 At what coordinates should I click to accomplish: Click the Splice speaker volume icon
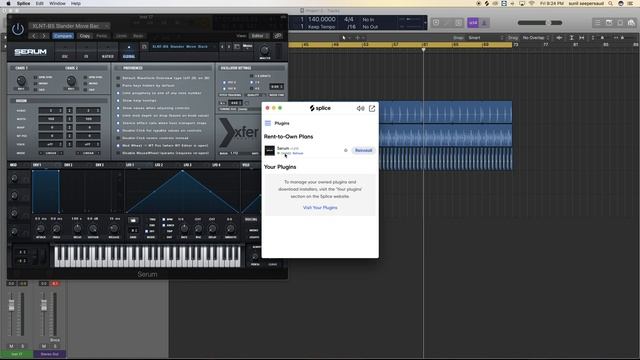[x=360, y=109]
